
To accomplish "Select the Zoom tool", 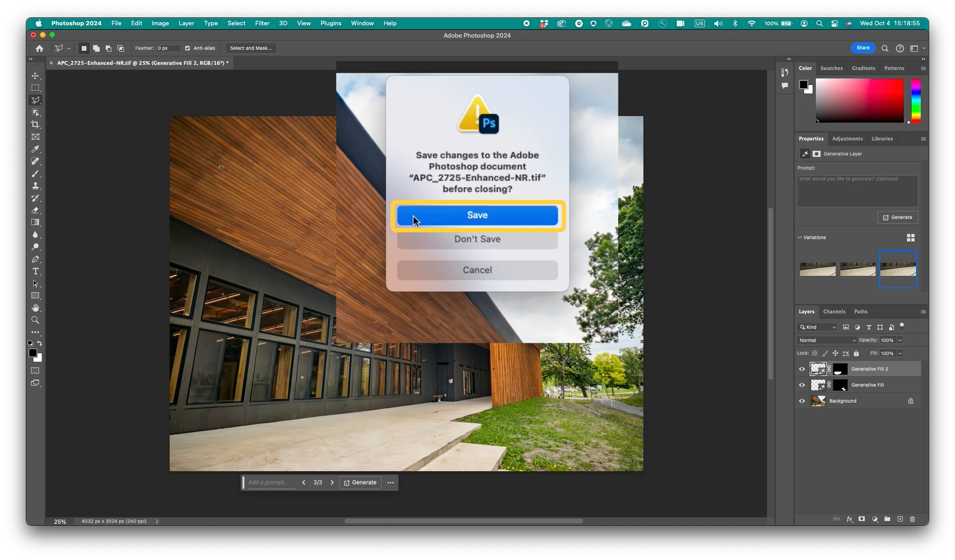I will [35, 320].
